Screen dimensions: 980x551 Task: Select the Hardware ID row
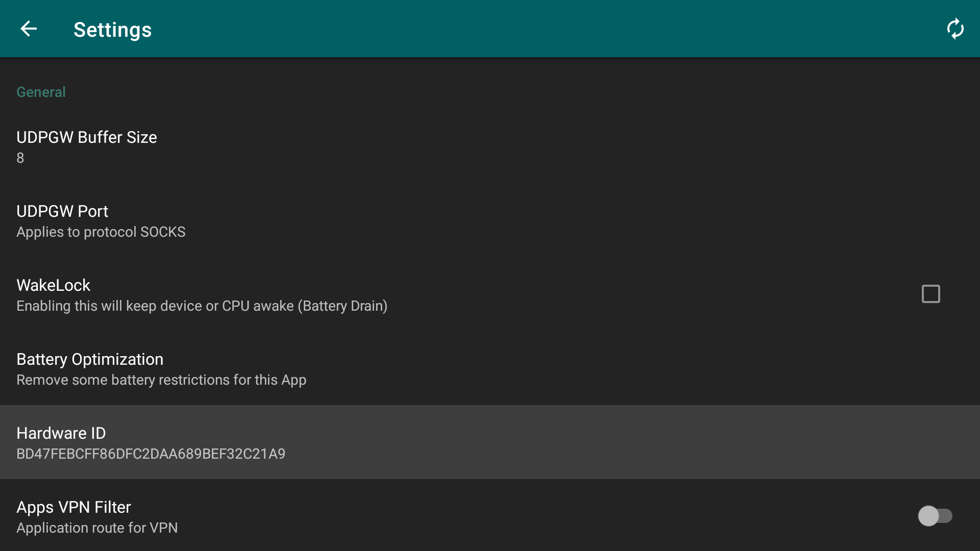[490, 442]
